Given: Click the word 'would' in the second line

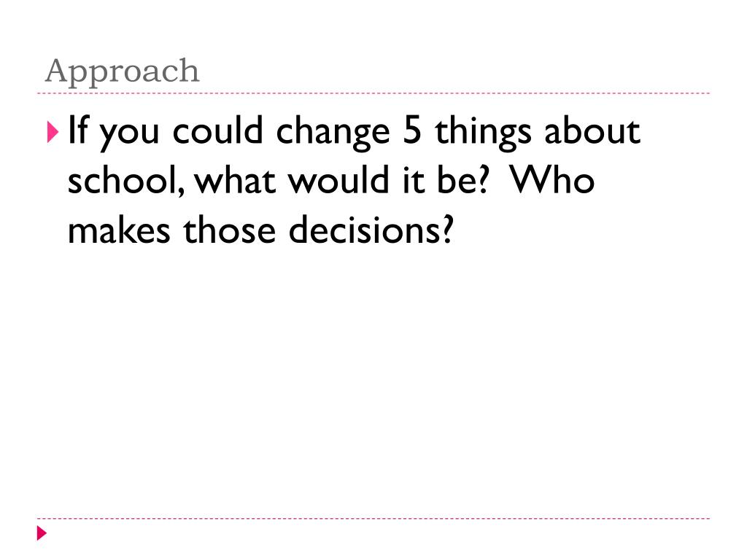Looking at the screenshot, I should (x=340, y=179).
